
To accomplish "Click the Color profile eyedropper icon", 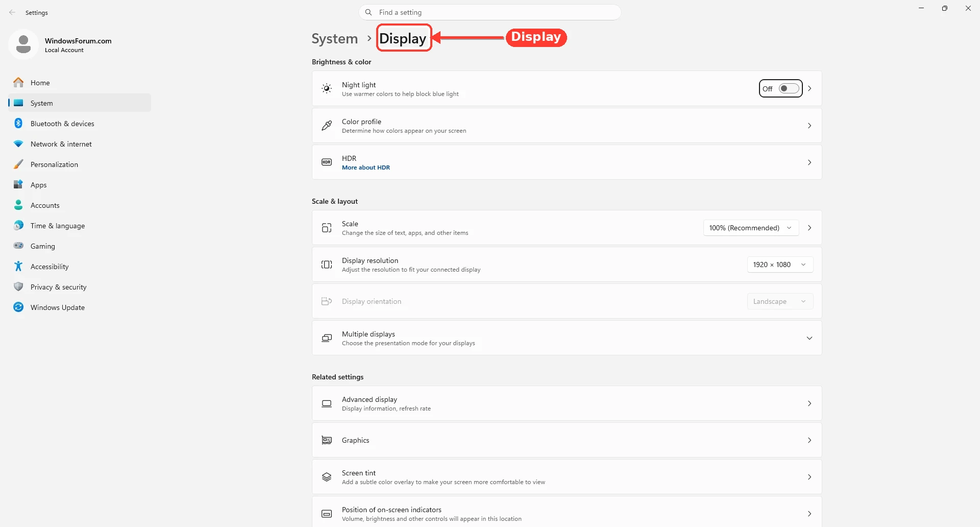I will click(x=327, y=125).
